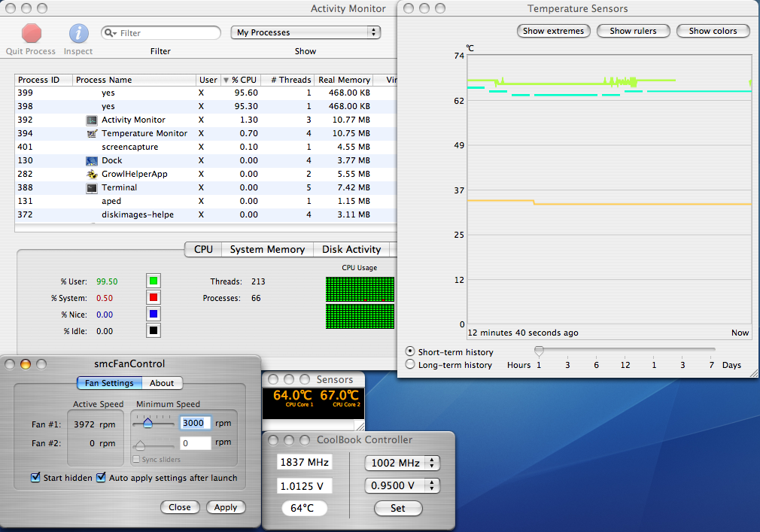This screenshot has height=532, width=760.
Task: Select Long-term history radio button
Action: [410, 364]
